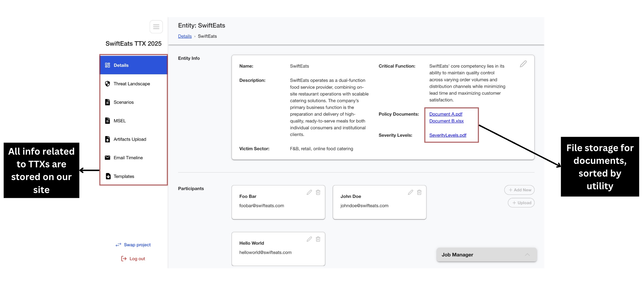Viewport: 644px width, 286px height.
Task: Select MSEL in the sidebar
Action: 120,121
